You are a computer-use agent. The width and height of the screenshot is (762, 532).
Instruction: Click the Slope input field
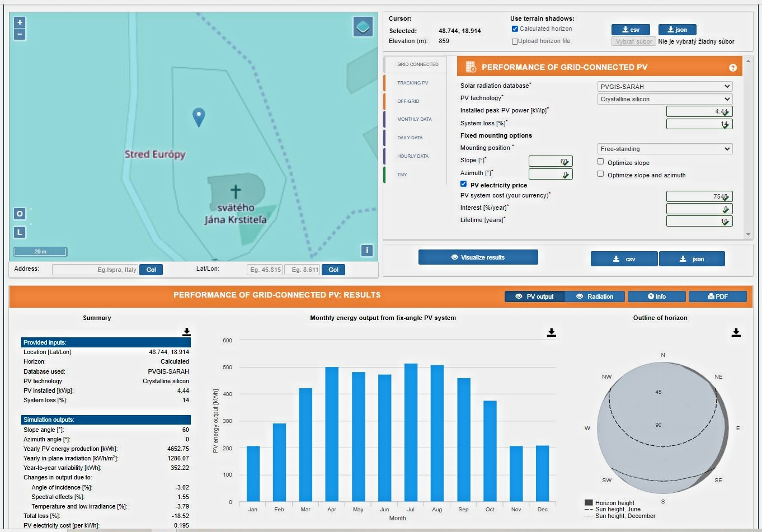551,161
